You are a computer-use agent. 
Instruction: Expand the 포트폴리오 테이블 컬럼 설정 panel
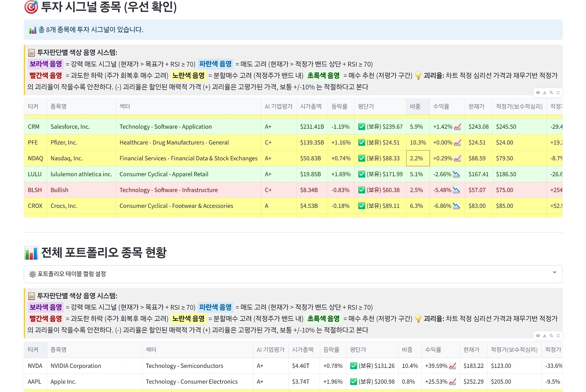(72, 274)
